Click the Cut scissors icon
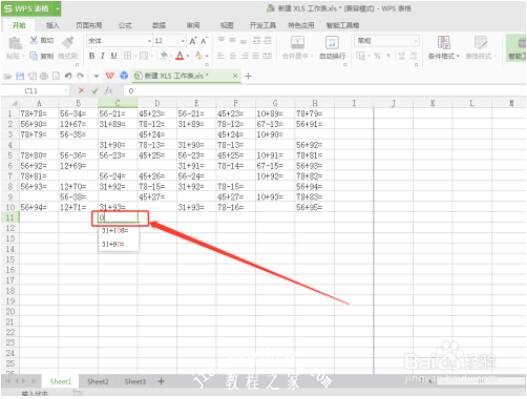 click(34, 41)
